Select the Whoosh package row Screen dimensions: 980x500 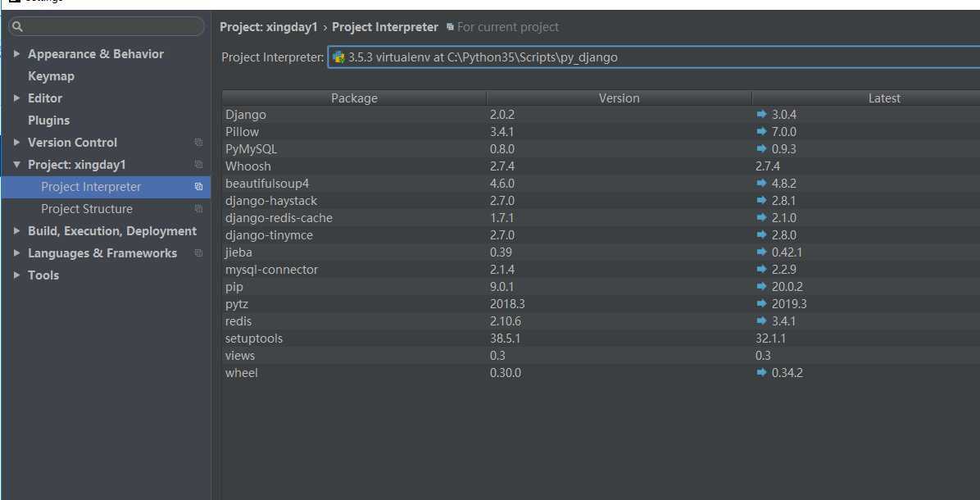(x=601, y=166)
